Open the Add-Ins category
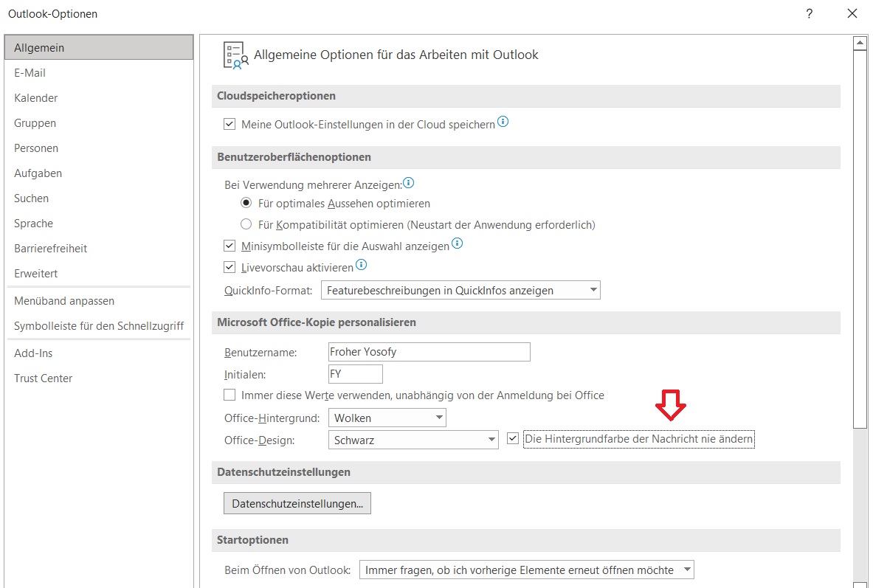Screen dimensions: 873x588 coord(99,353)
